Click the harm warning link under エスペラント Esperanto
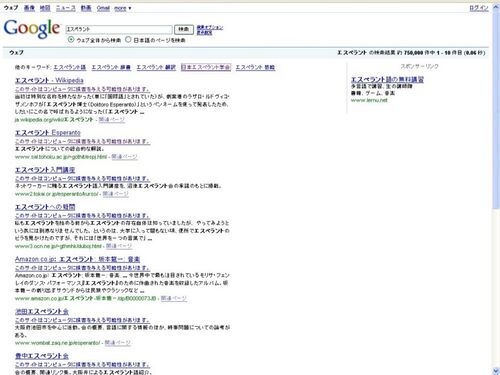 pyautogui.click(x=82, y=141)
